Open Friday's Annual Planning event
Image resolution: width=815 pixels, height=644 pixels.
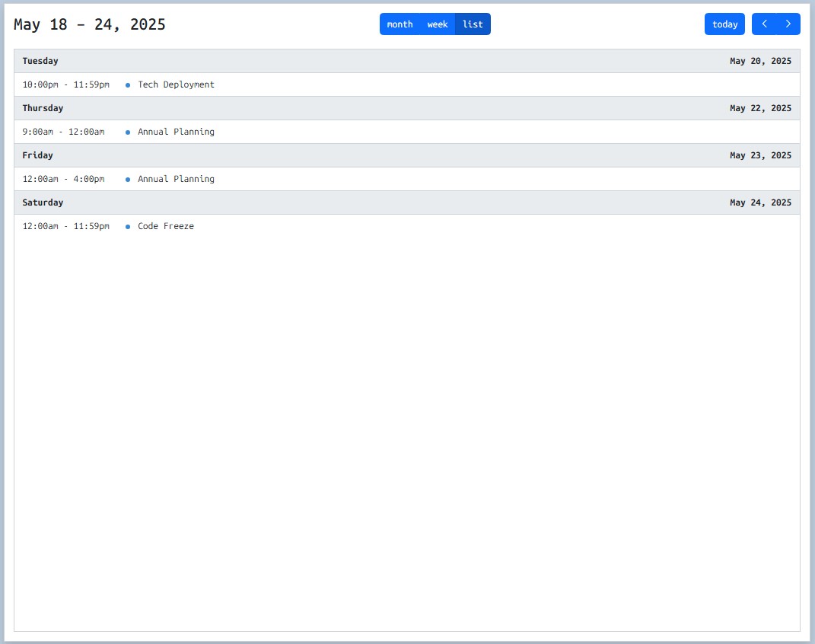pos(176,179)
